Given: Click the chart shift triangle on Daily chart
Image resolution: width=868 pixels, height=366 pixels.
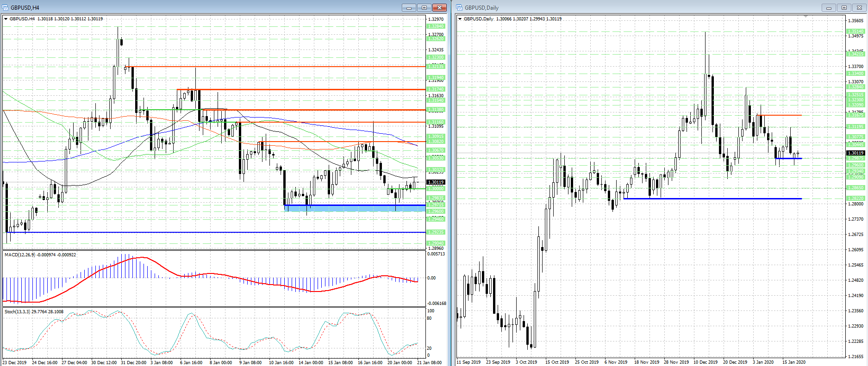Looking at the screenshot, I should 806,16.
